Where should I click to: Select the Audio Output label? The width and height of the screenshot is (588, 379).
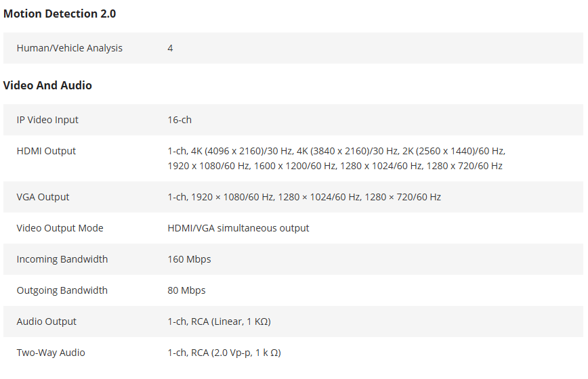click(x=47, y=321)
